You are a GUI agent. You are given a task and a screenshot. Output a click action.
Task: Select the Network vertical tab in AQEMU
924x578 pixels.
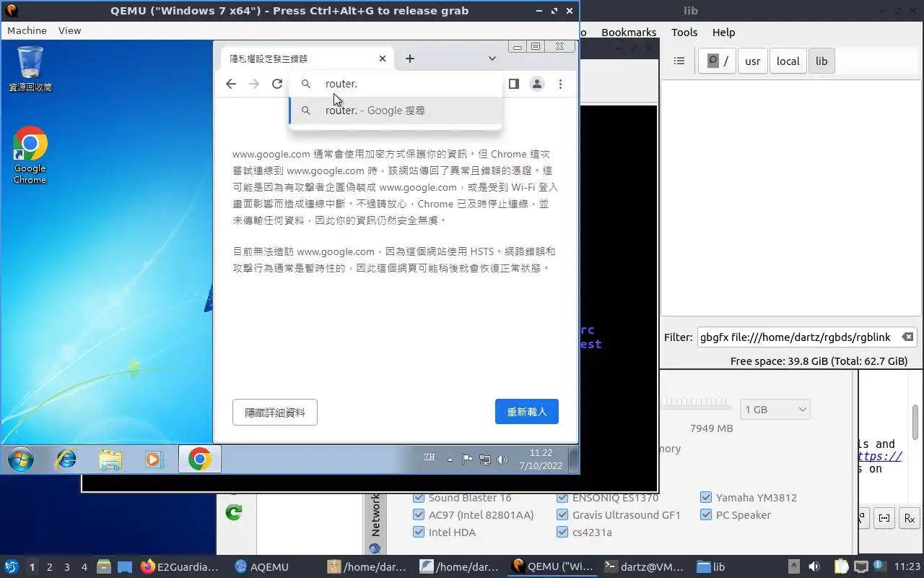click(375, 524)
